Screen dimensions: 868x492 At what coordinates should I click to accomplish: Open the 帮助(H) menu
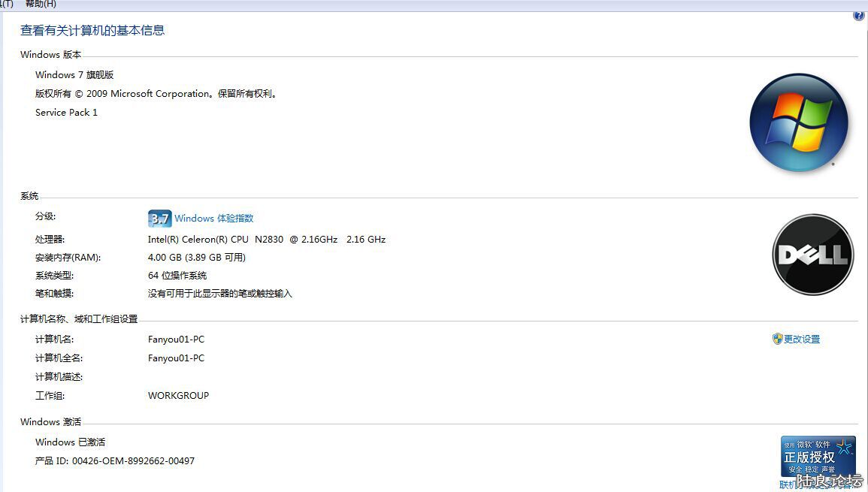click(x=41, y=5)
